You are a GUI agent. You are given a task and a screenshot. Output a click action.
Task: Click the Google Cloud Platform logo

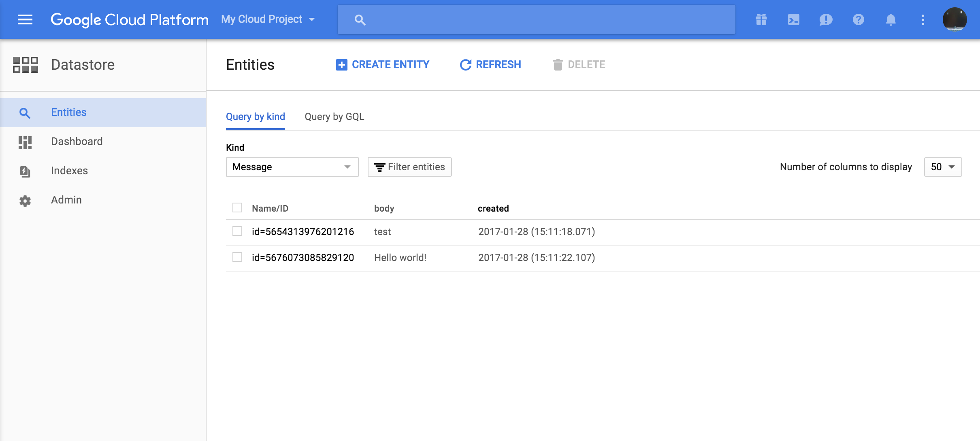click(x=129, y=19)
